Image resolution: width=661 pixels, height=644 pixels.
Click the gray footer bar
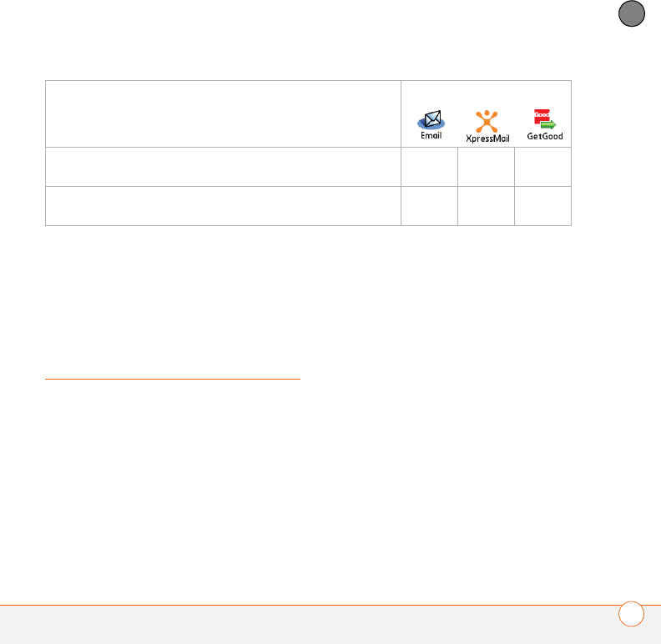(330, 625)
